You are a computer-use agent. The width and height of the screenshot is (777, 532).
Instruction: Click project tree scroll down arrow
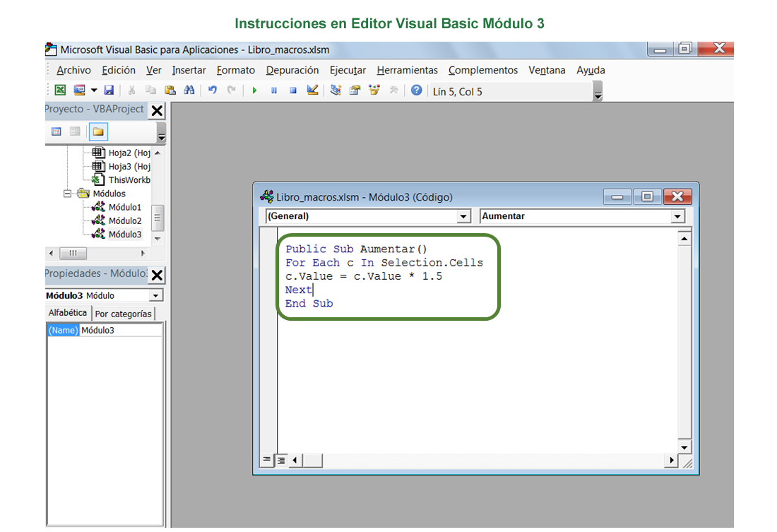(158, 239)
